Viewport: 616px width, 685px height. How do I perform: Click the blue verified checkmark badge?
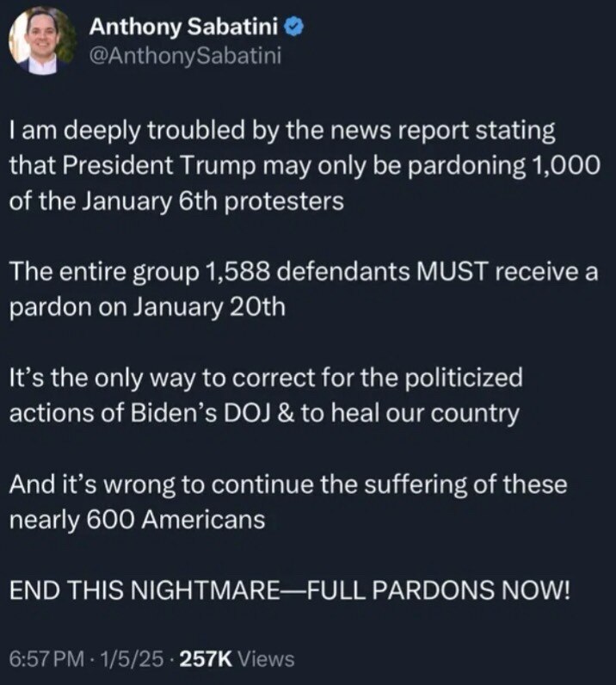[x=293, y=28]
